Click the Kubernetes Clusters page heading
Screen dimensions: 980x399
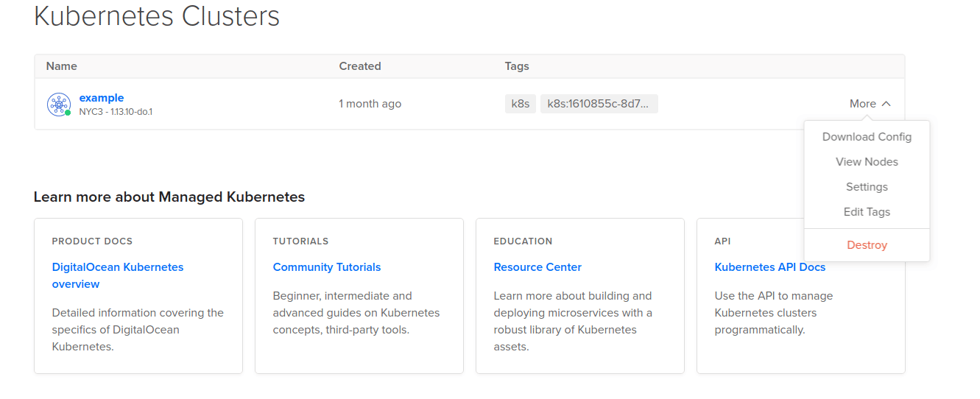coord(157,15)
